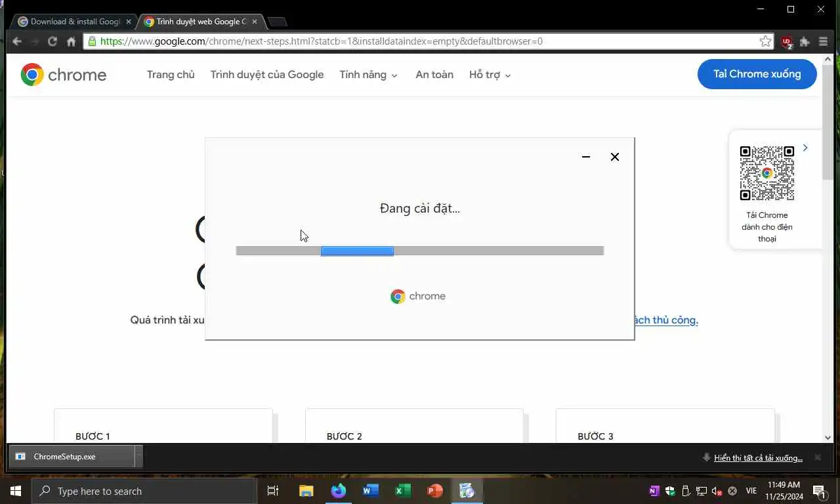Launch Word from the taskbar
This screenshot has height=504, width=840.
click(371, 491)
